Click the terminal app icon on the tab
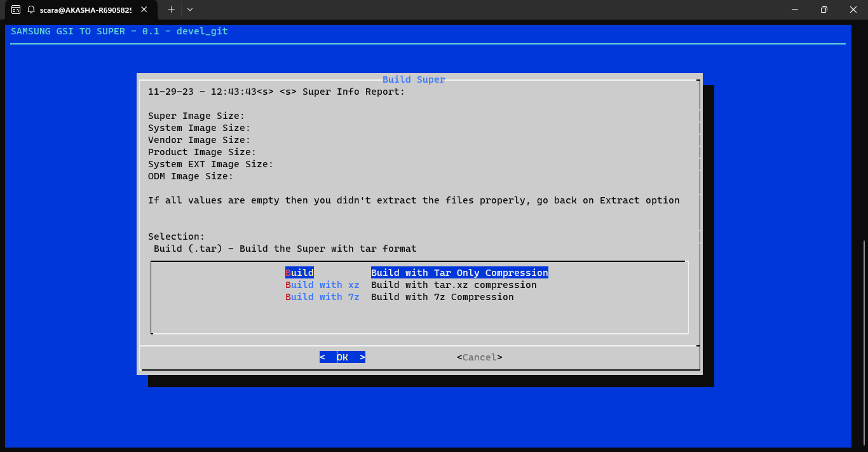 [16, 10]
